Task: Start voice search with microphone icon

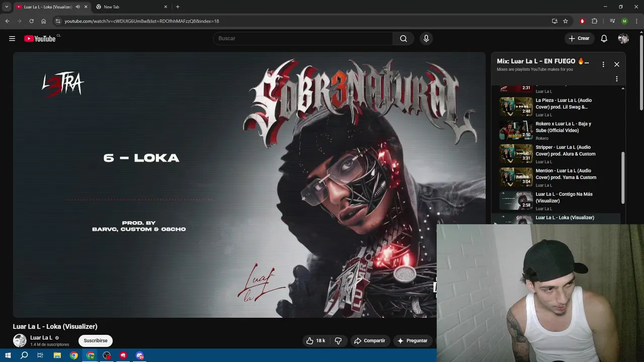Action: click(x=426, y=39)
